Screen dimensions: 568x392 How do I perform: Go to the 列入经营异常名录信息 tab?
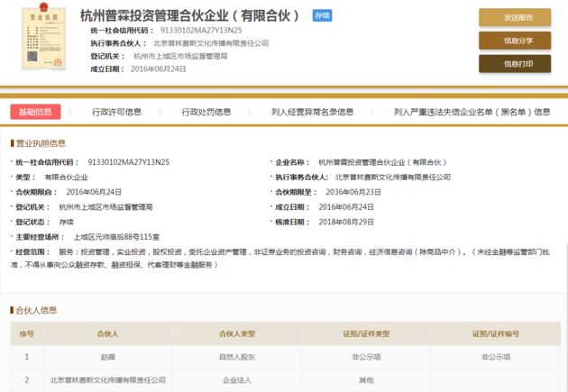coord(312,112)
